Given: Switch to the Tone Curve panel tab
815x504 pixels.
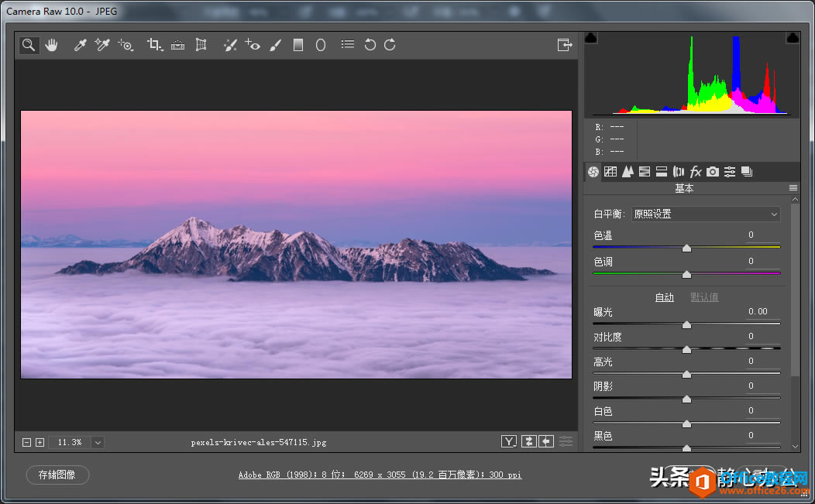Looking at the screenshot, I should [610, 171].
